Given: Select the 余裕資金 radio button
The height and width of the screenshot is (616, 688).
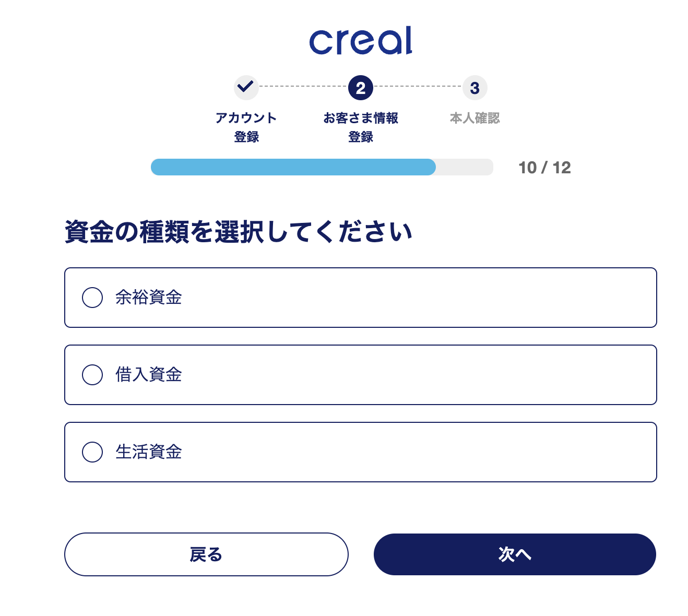Looking at the screenshot, I should click(x=92, y=298).
